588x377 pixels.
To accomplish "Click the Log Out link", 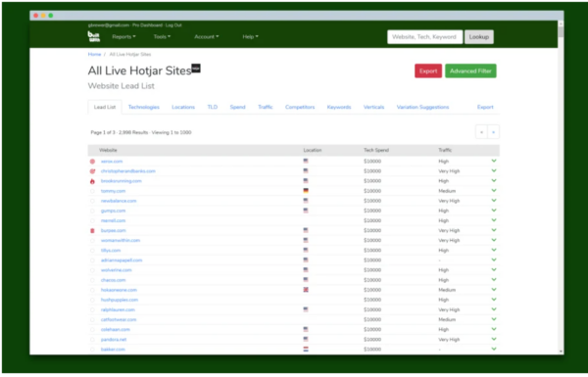I will (173, 25).
